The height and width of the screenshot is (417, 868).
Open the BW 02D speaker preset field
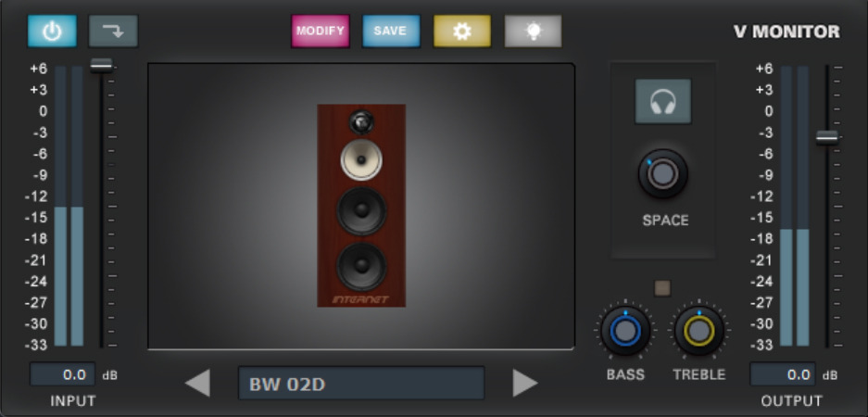click(361, 384)
